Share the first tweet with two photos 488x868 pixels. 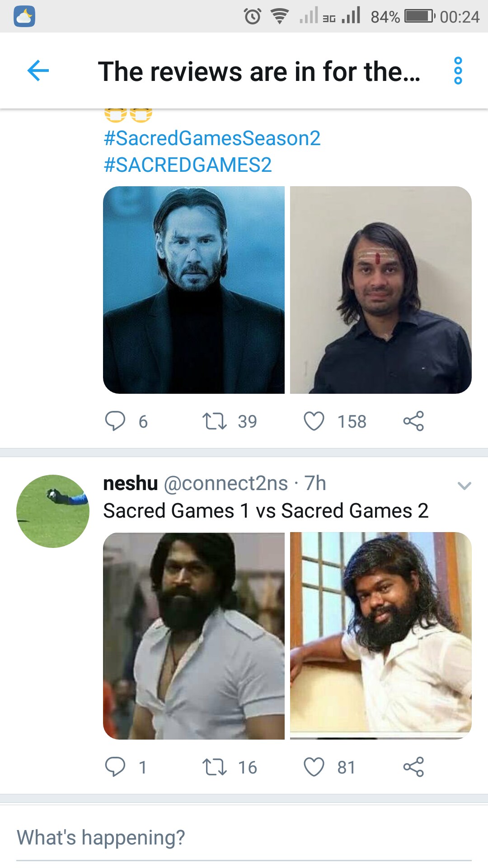[413, 421]
